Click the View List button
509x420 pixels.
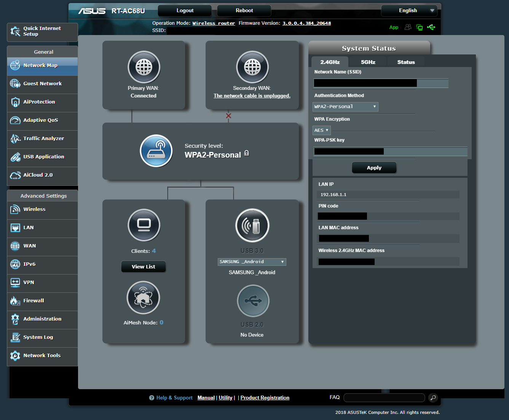[x=144, y=267]
